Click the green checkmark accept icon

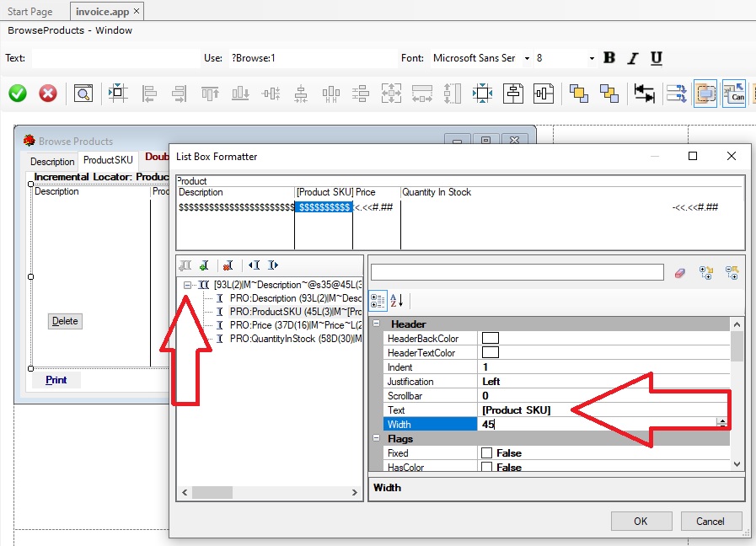pyautogui.click(x=18, y=94)
